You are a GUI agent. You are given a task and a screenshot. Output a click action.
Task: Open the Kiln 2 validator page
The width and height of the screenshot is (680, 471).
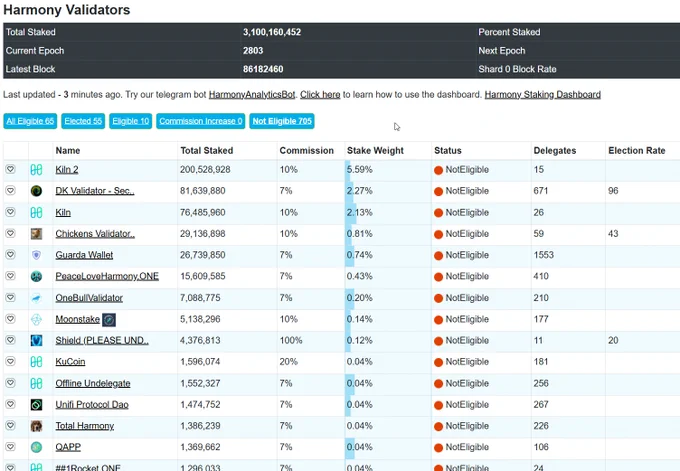click(67, 170)
